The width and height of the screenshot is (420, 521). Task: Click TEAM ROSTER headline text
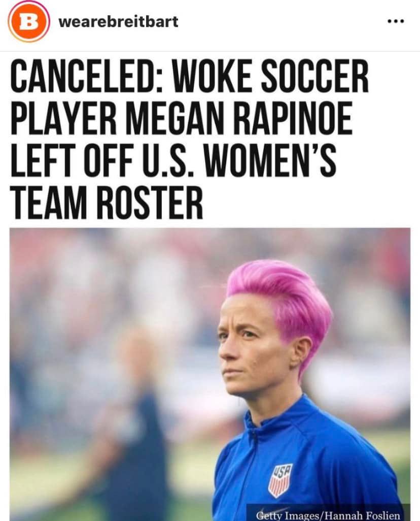[107, 202]
